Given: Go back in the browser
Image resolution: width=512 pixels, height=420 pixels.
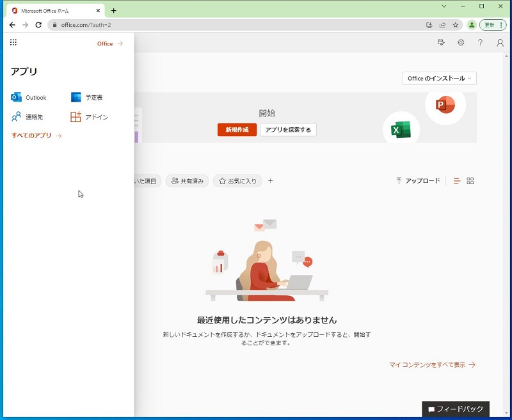Looking at the screenshot, I should pyautogui.click(x=12, y=25).
